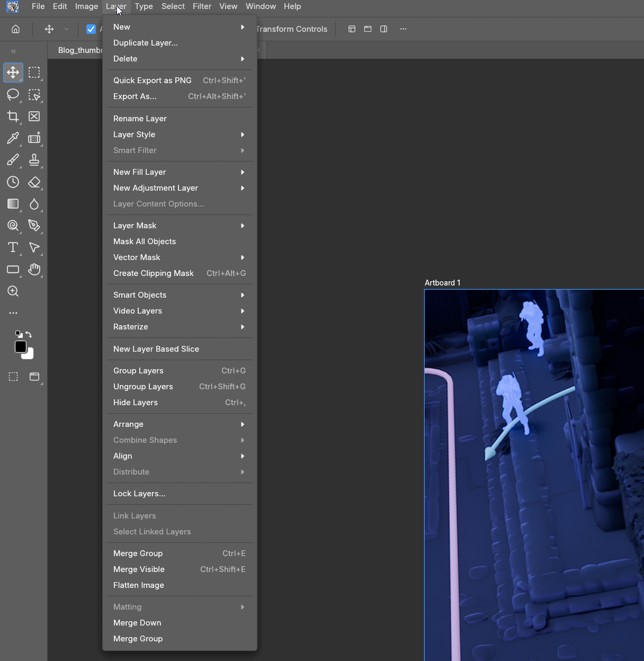The image size is (644, 661).
Task: Toggle Quick Mask mode icon
Action: (x=13, y=377)
